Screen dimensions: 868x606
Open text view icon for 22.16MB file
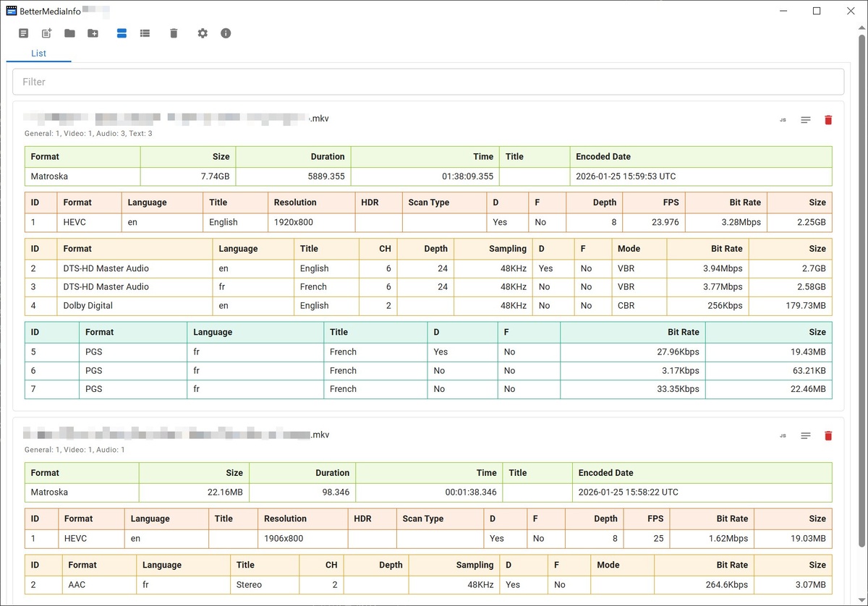[x=806, y=436]
